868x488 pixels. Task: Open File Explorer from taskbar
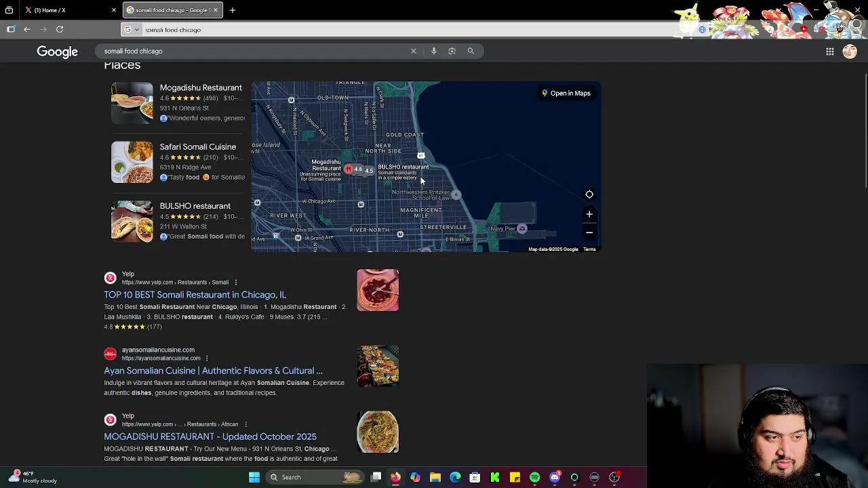coord(435,477)
